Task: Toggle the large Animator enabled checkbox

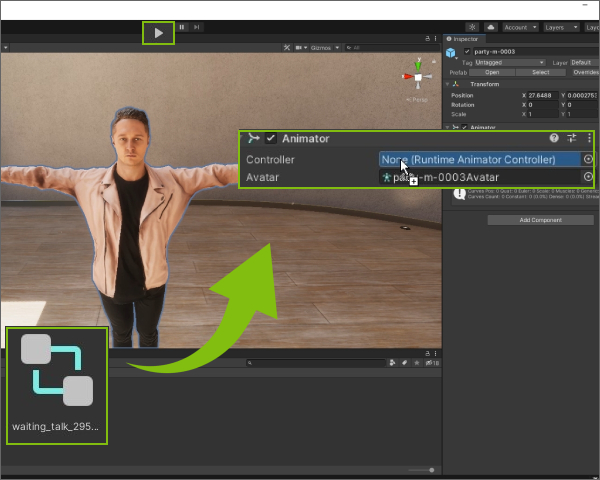Action: point(271,138)
